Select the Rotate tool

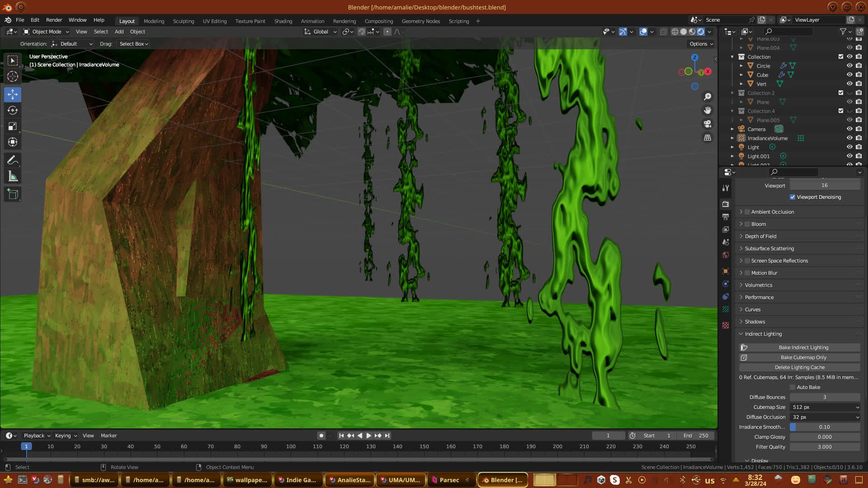[x=13, y=110]
